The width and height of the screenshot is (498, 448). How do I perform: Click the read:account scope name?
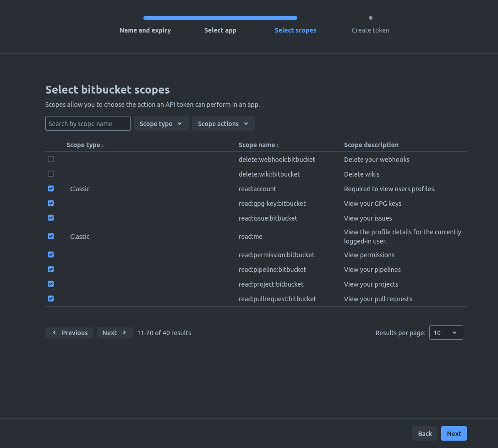[x=257, y=189]
